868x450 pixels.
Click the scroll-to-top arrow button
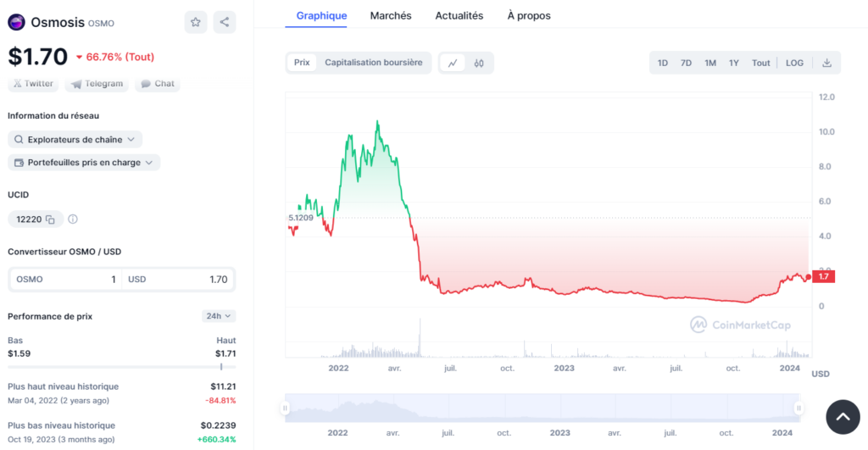tap(843, 417)
